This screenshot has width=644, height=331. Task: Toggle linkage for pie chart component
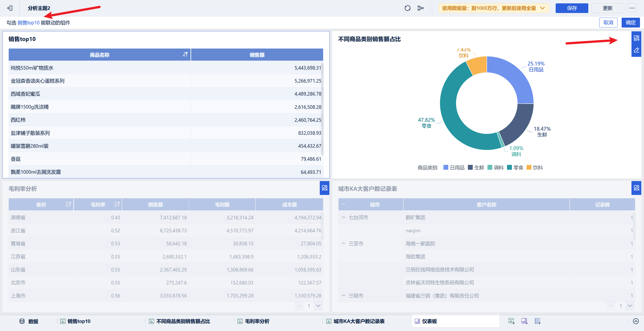(x=636, y=38)
